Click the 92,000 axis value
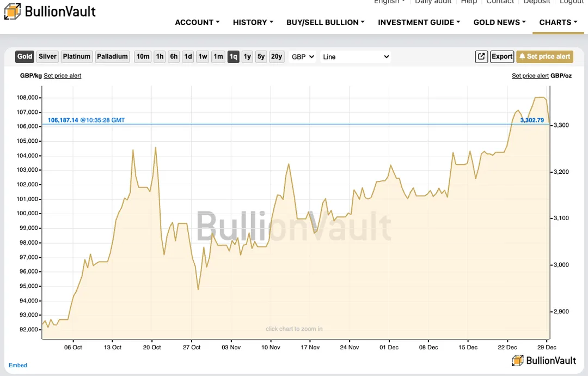The width and height of the screenshot is (588, 376). [29, 330]
